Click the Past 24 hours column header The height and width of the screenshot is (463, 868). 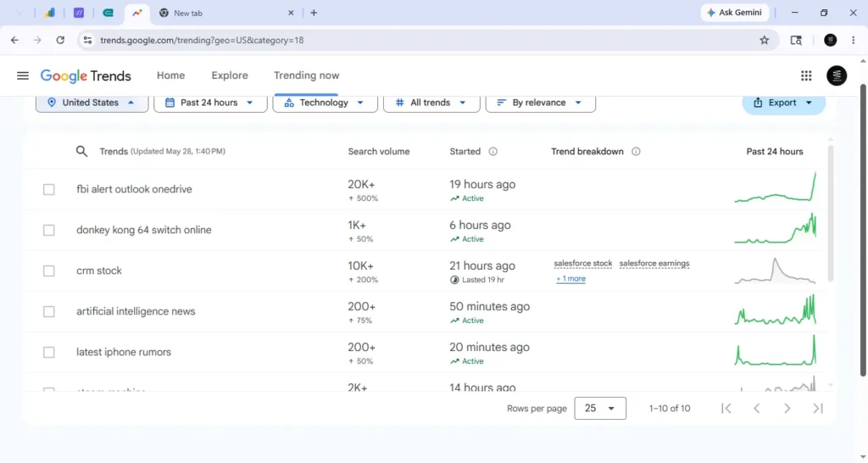click(775, 152)
